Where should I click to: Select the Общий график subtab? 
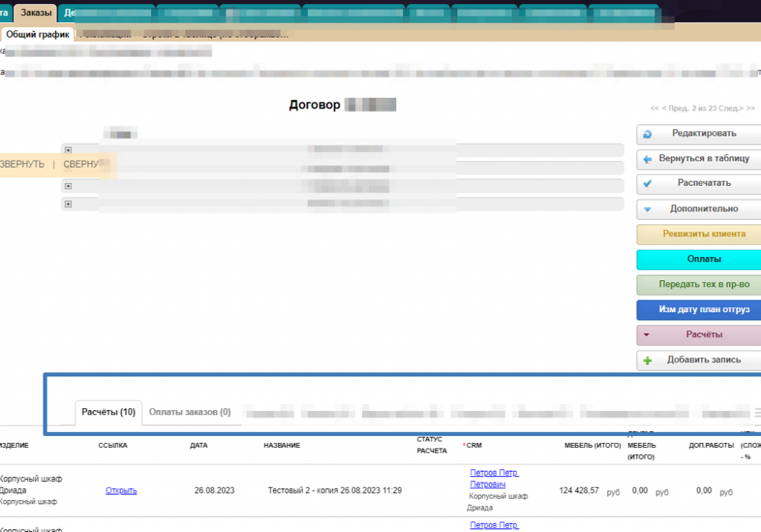(37, 34)
